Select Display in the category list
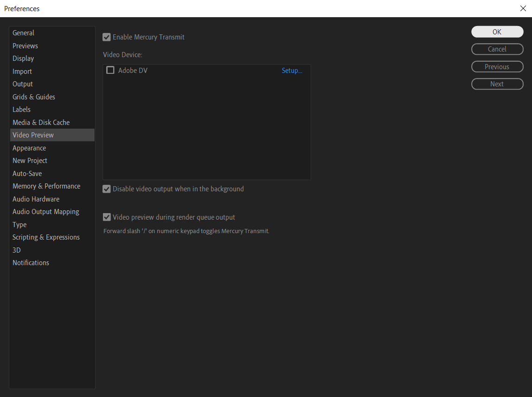532x397 pixels. point(24,59)
